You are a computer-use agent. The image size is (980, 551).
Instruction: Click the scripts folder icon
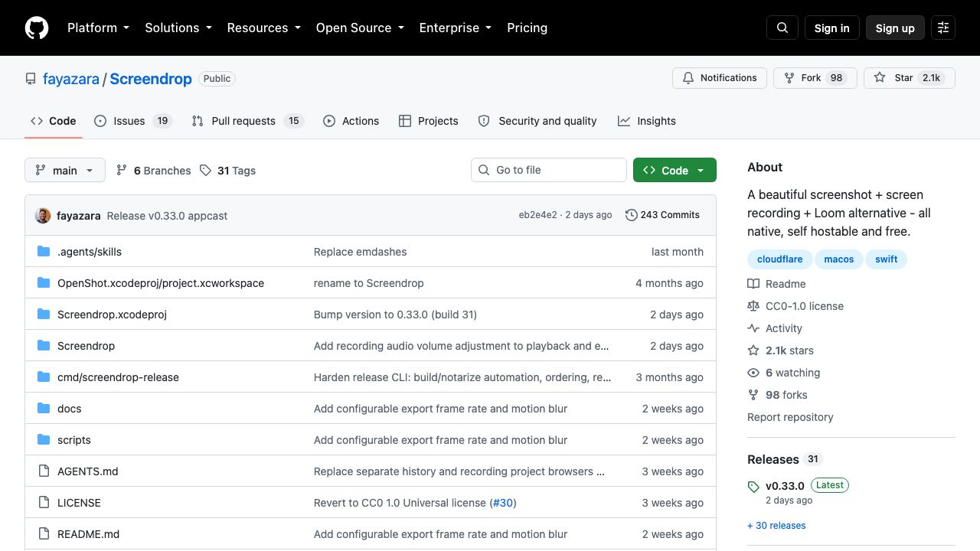point(44,440)
